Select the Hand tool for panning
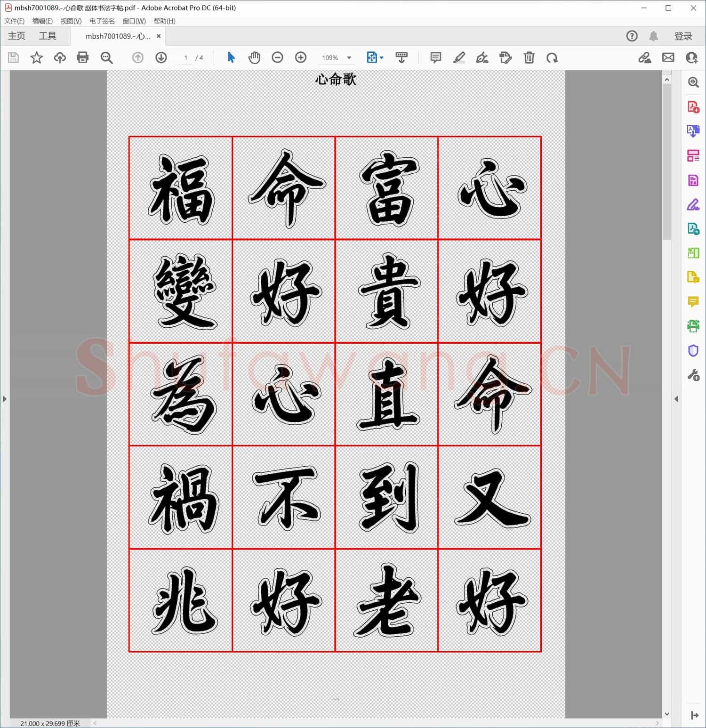Screen dimensions: 706x728 coord(254,57)
